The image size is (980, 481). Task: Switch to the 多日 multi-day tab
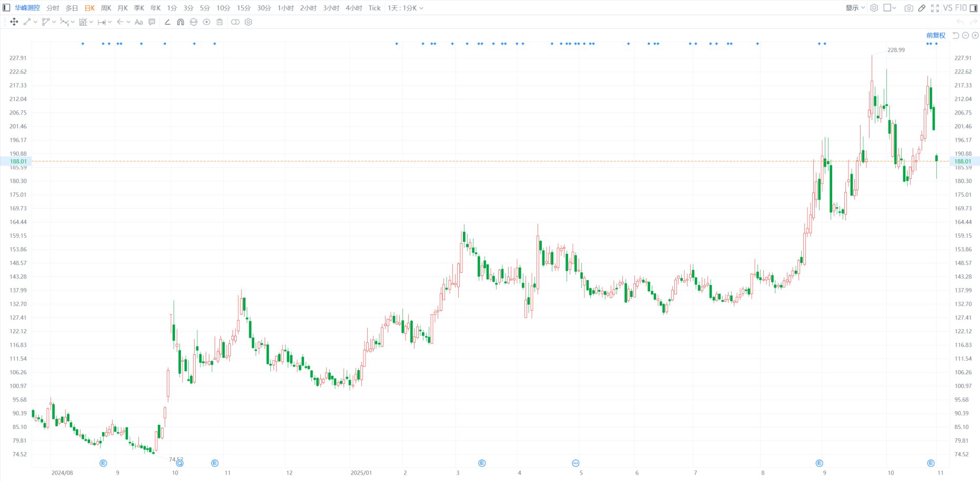coord(72,8)
